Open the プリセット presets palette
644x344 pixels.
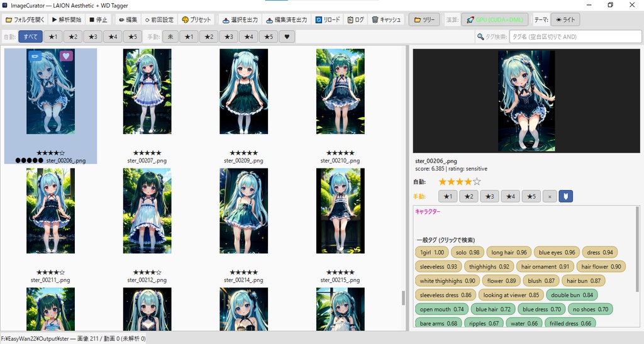[196, 19]
